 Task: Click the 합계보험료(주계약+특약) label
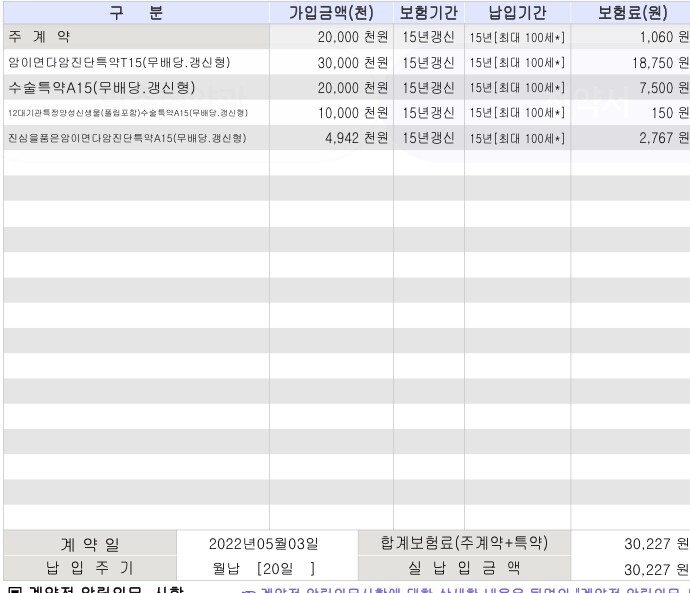(x=464, y=543)
